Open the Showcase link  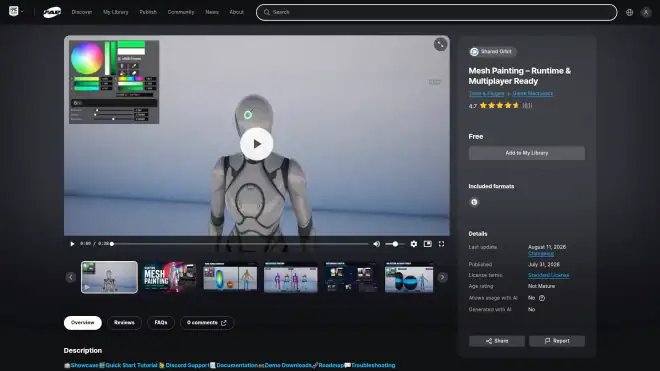84,365
